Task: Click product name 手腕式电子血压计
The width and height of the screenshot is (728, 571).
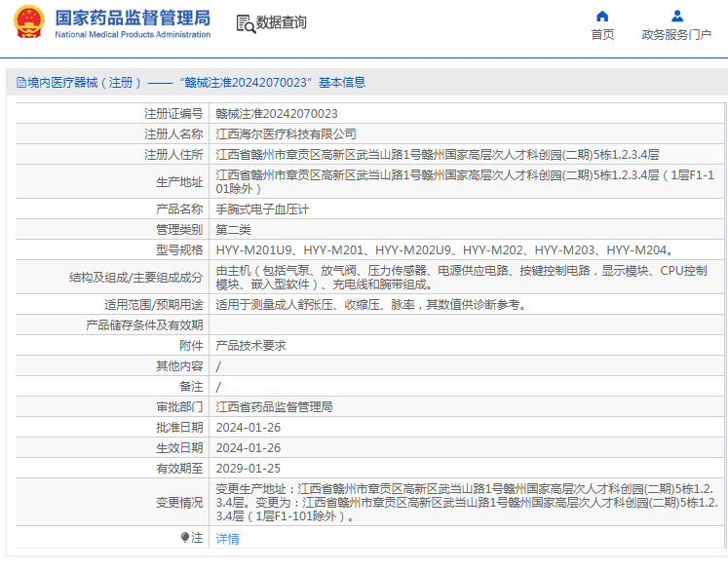Action: click(x=262, y=209)
